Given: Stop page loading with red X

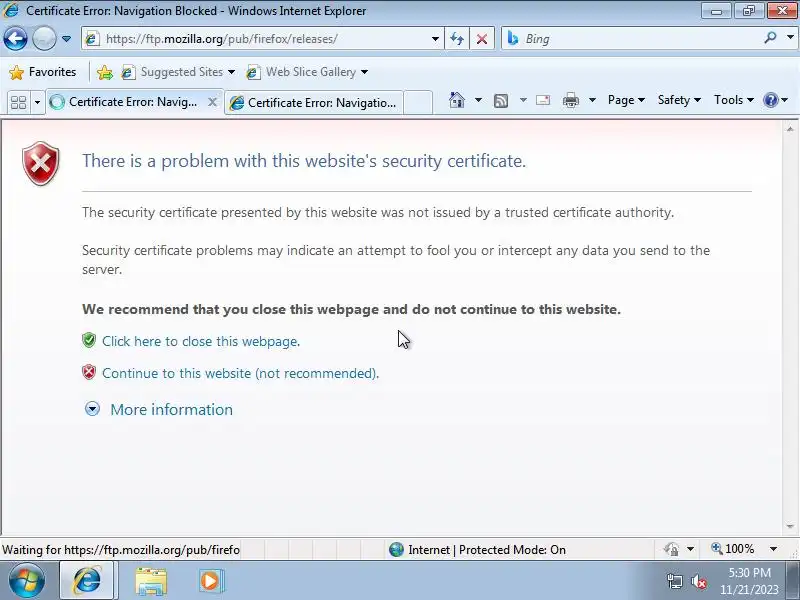Looking at the screenshot, I should tap(482, 39).
